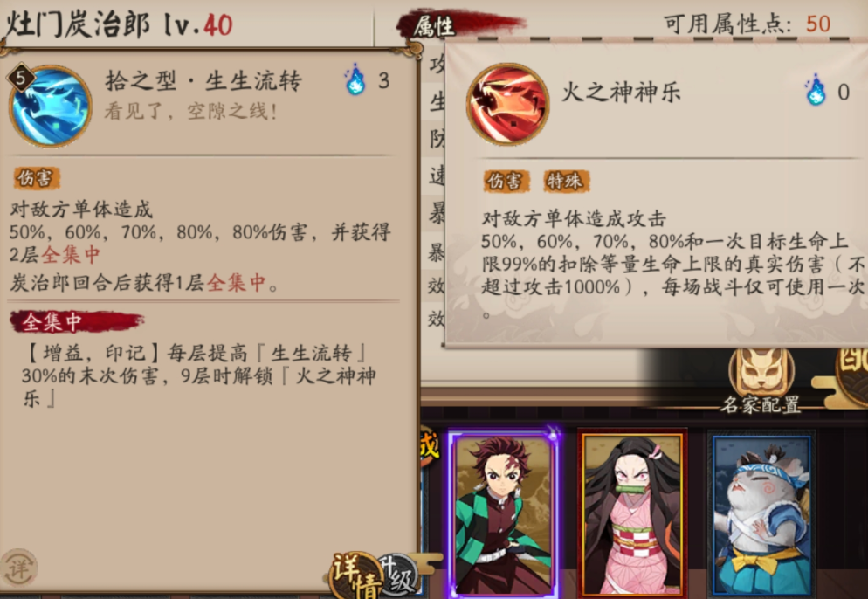Tap the blue 生生流转 skill icon
Image resolution: width=868 pixels, height=599 pixels.
click(51, 107)
